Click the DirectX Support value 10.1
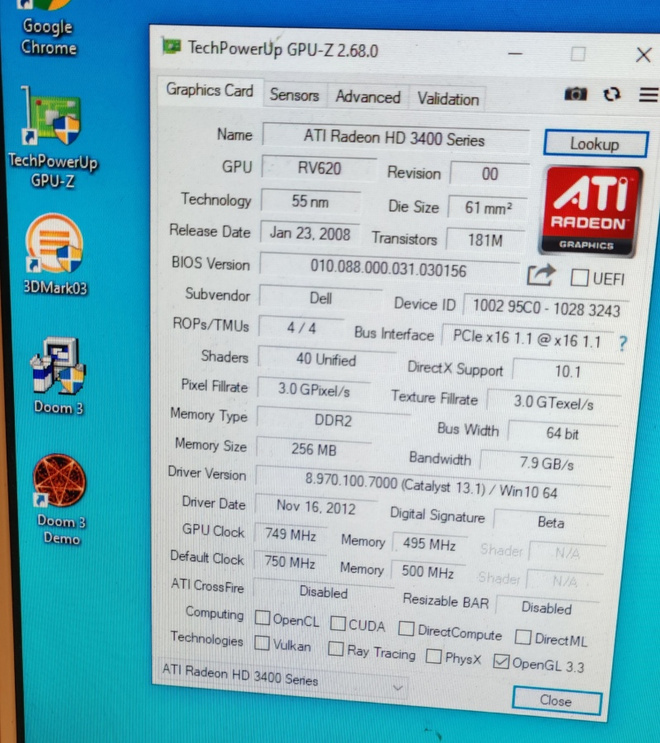 coord(568,372)
